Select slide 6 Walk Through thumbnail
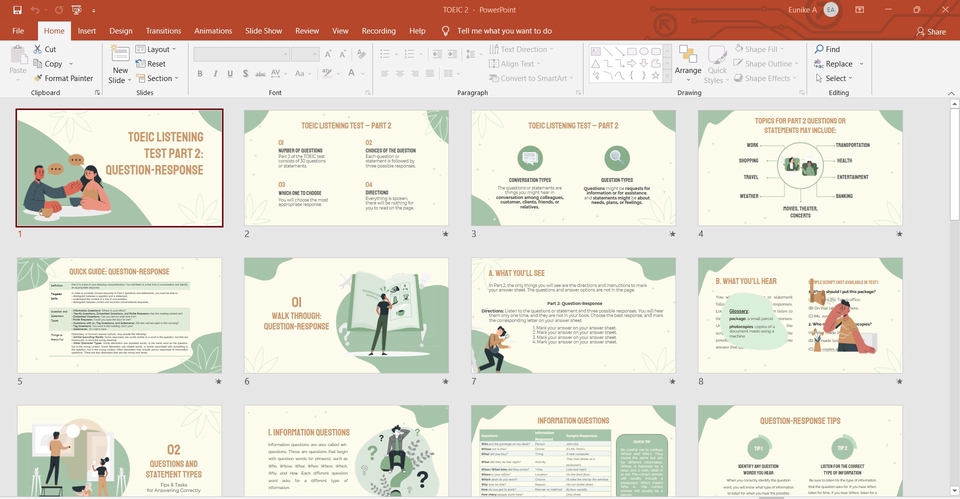 [x=347, y=315]
